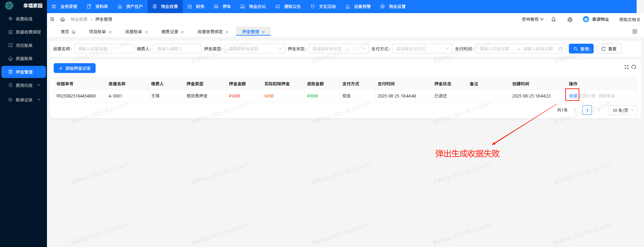Close the 项目账单 tab

(x=110, y=32)
